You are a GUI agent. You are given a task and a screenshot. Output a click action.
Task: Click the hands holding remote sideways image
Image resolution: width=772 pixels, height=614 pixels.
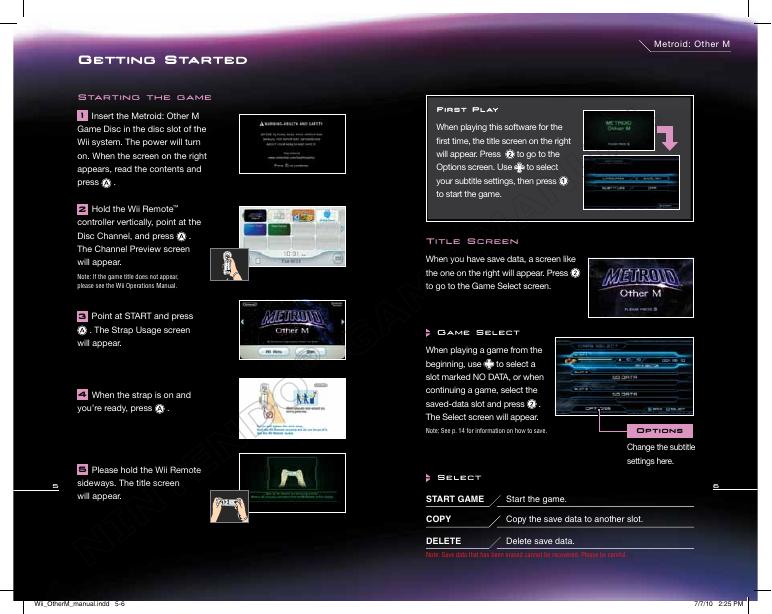[229, 506]
